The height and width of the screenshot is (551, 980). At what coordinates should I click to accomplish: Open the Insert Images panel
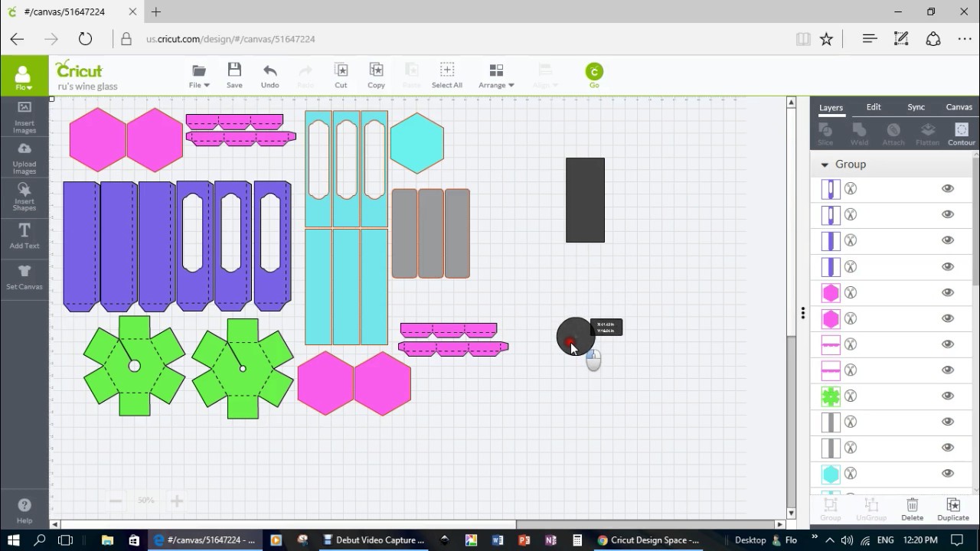24,118
